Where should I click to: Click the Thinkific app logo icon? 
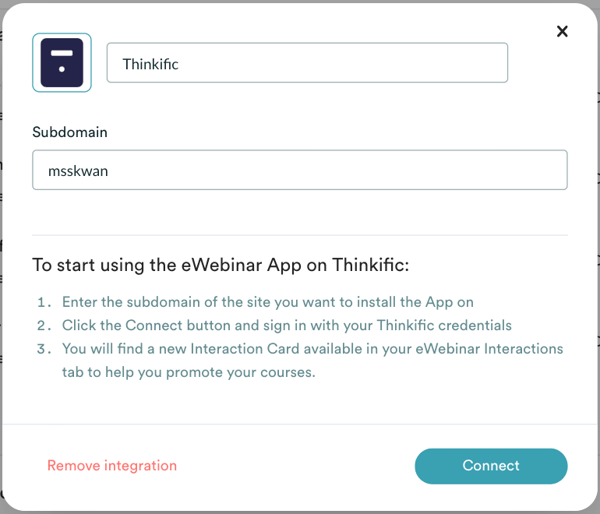(62, 63)
